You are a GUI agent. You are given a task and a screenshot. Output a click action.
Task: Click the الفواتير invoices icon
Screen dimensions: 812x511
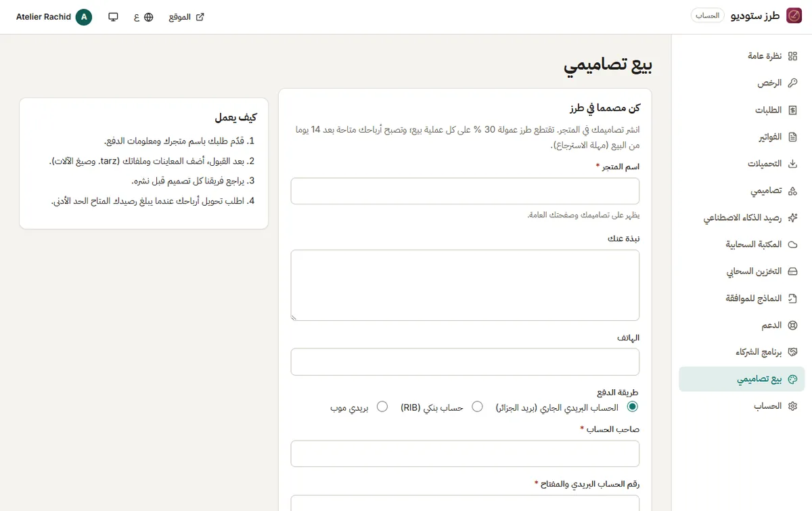pos(794,137)
